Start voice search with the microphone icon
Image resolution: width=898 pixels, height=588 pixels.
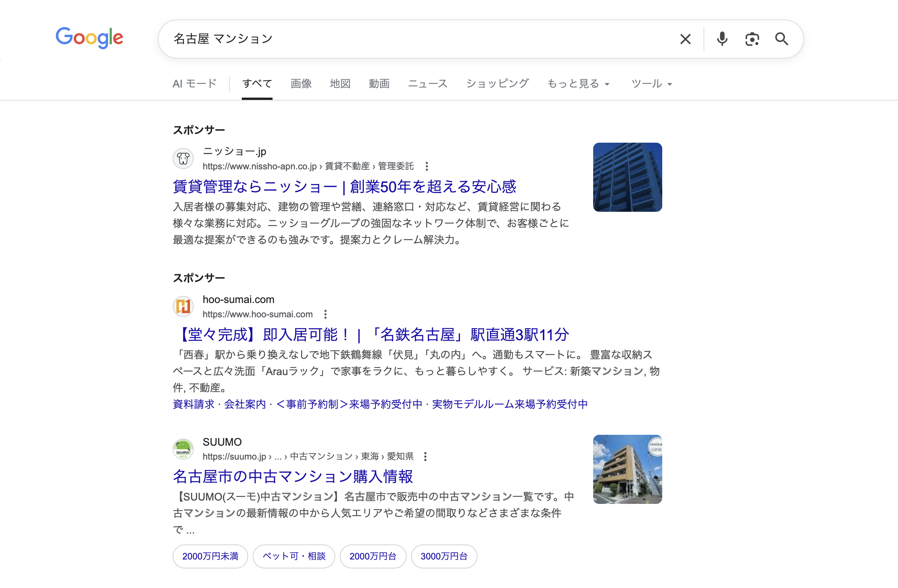point(722,39)
